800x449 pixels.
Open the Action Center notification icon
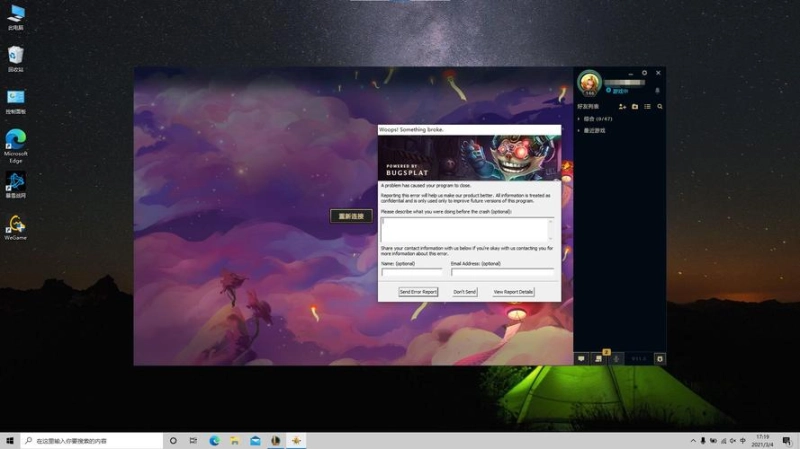tap(787, 441)
